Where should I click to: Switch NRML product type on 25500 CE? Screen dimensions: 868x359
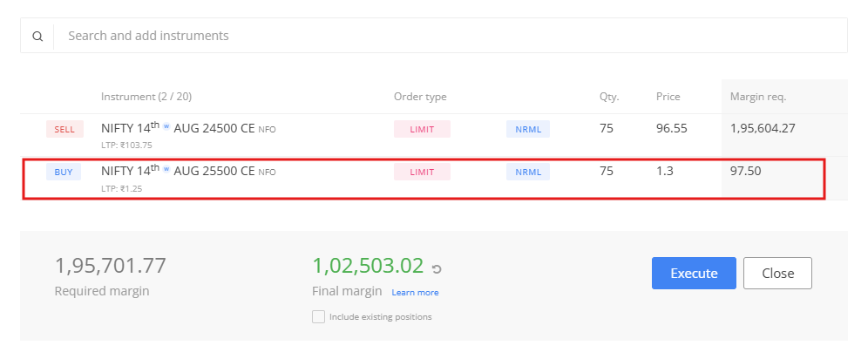pyautogui.click(x=528, y=172)
